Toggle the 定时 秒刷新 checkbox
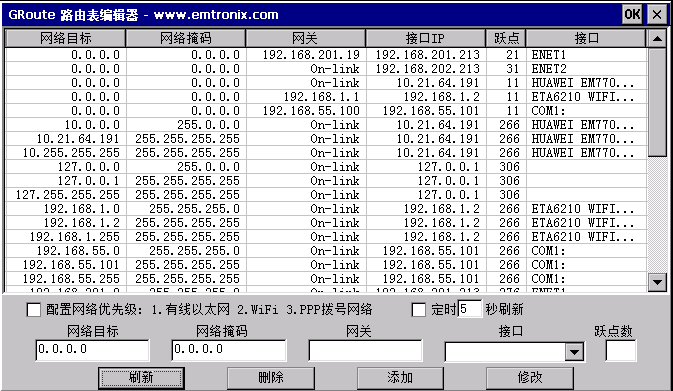This screenshot has height=391, width=673. pos(418,309)
